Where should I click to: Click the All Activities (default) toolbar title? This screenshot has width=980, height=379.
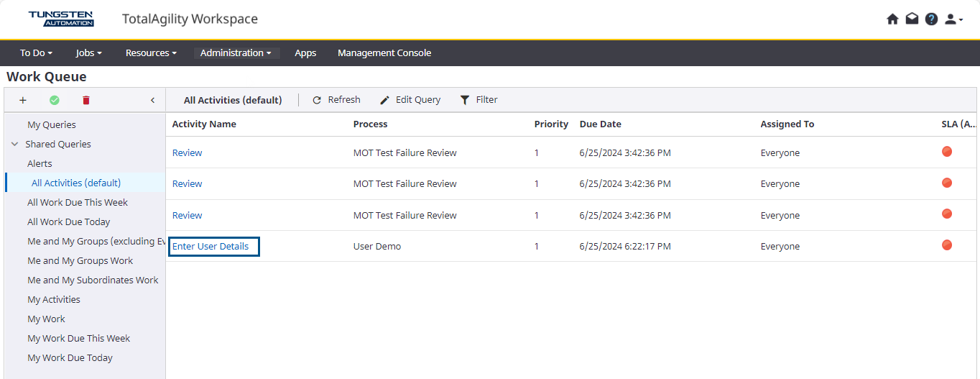[233, 100]
